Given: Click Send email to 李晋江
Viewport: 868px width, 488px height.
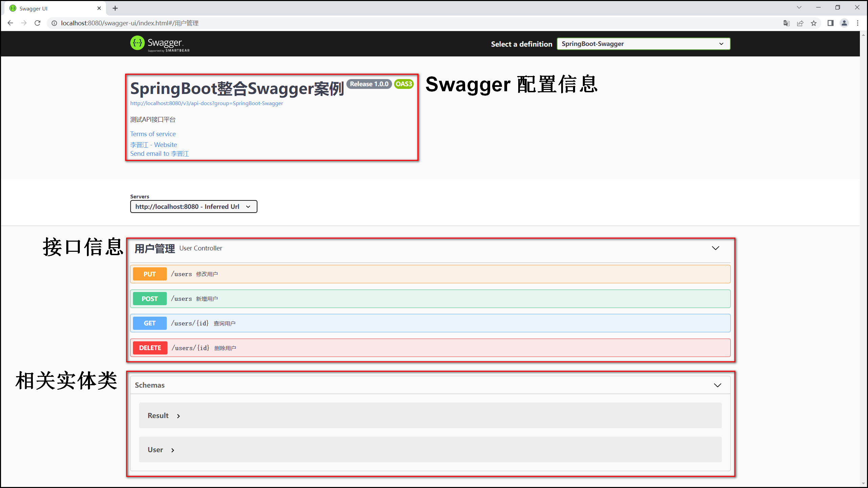Looking at the screenshot, I should pos(160,154).
